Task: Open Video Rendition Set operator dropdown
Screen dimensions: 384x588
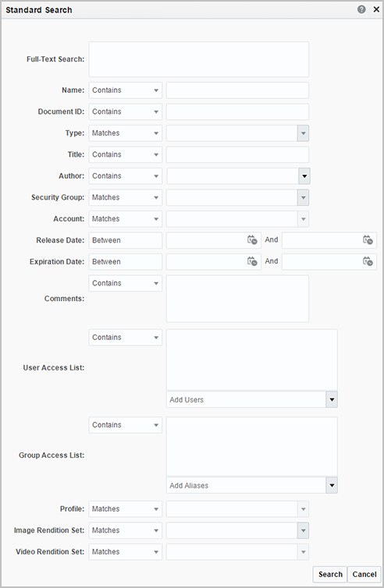Action: tap(126, 551)
